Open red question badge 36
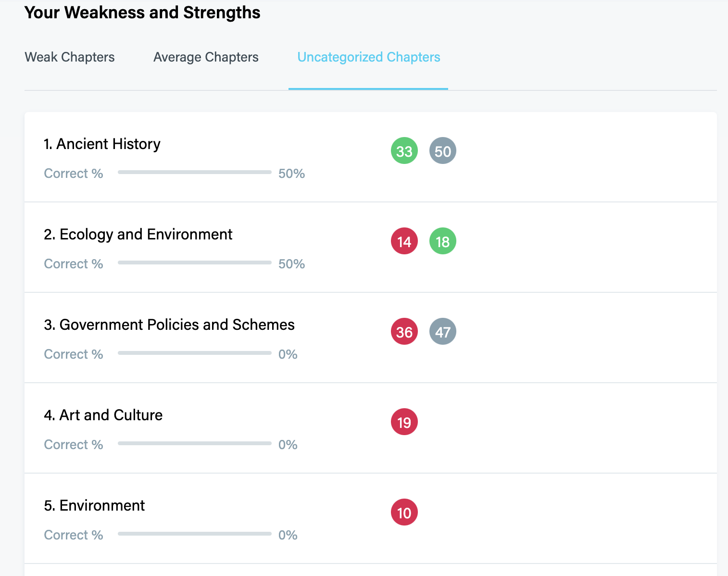The height and width of the screenshot is (576, 728). point(404,332)
